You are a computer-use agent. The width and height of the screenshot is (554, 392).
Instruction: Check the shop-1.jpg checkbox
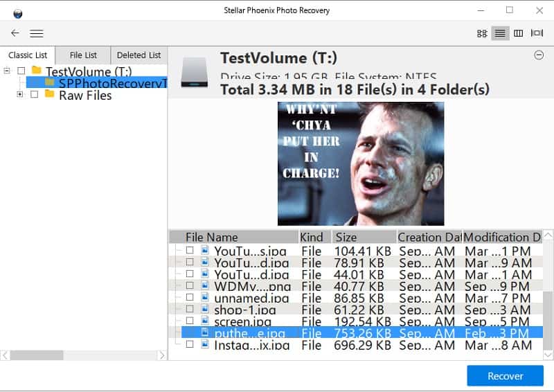coord(190,309)
